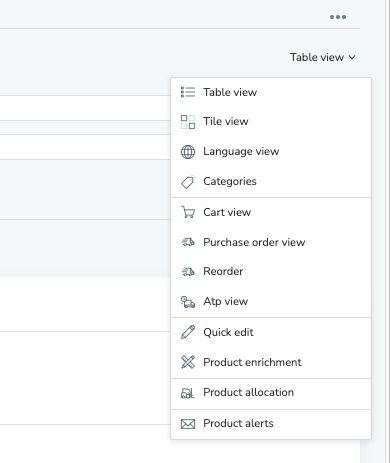
Task: Click the truck icon next to Reorder
Action: 188,272
